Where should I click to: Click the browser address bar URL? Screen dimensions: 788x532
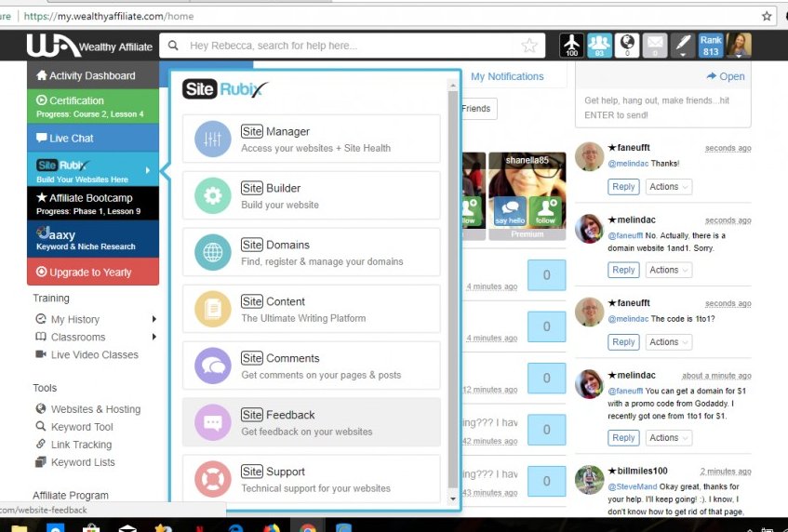pyautogui.click(x=109, y=16)
